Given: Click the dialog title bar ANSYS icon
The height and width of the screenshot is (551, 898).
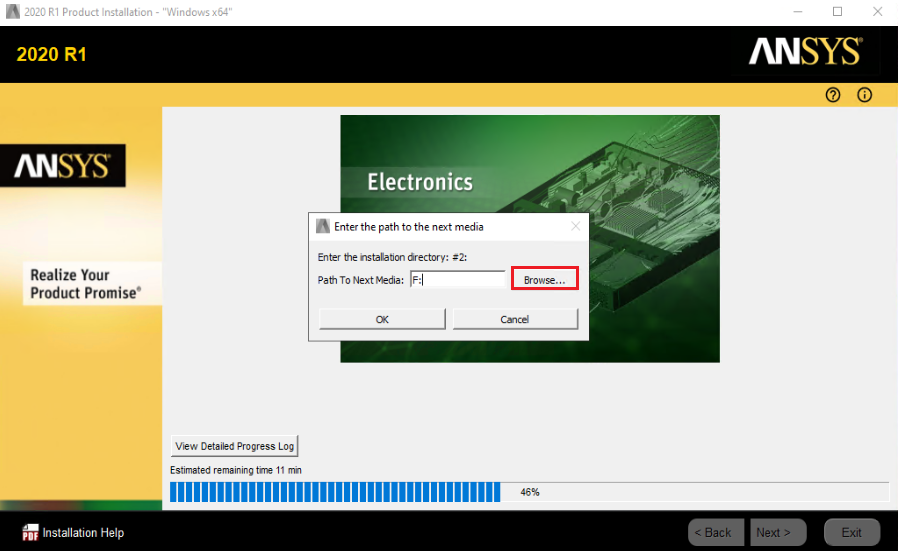Looking at the screenshot, I should point(323,226).
